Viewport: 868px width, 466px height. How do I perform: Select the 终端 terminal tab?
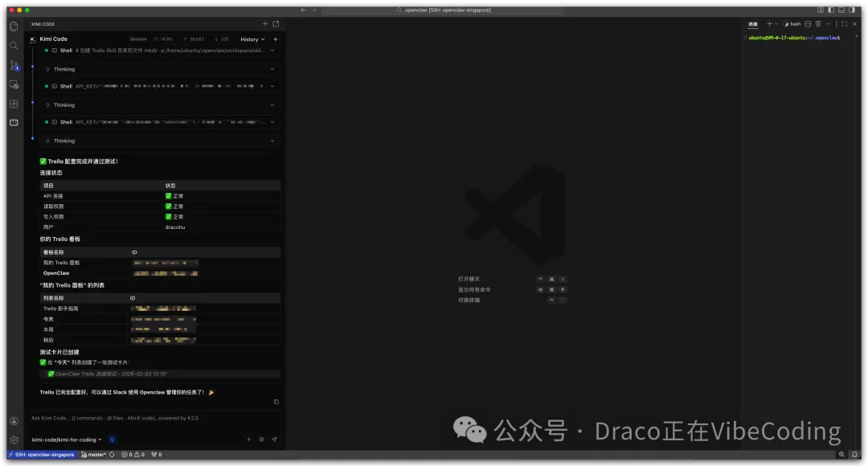[753, 24]
